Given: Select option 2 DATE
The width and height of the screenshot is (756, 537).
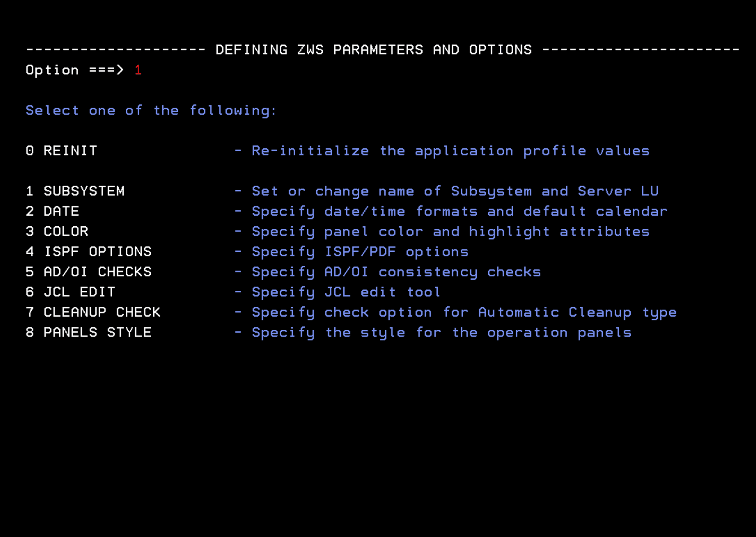Looking at the screenshot, I should [x=52, y=211].
